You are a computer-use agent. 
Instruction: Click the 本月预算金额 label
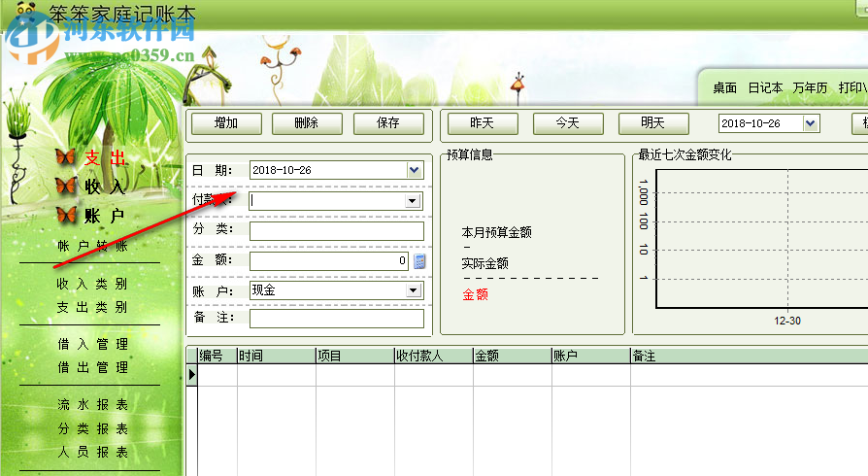[x=496, y=232]
